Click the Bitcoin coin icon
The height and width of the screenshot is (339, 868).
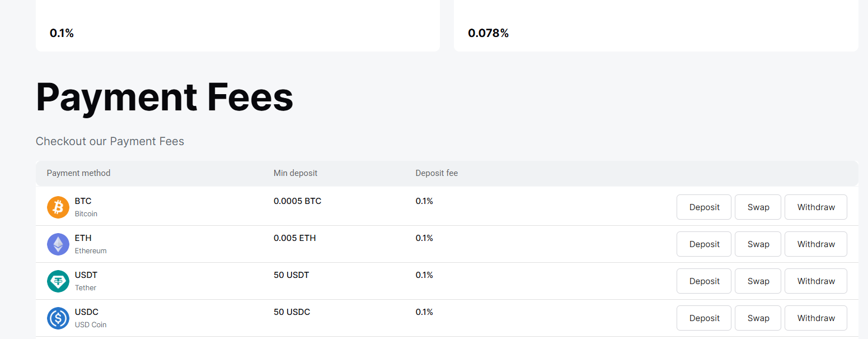tap(58, 207)
